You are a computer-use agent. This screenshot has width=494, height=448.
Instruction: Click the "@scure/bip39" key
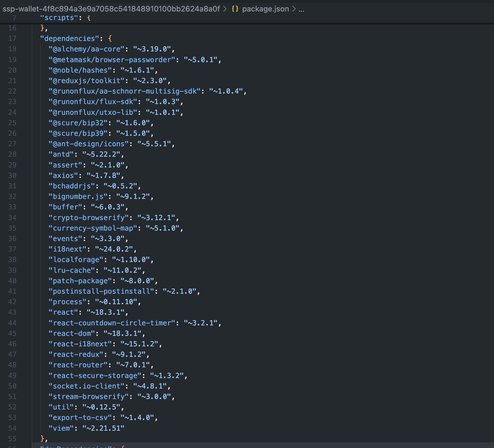pos(78,133)
